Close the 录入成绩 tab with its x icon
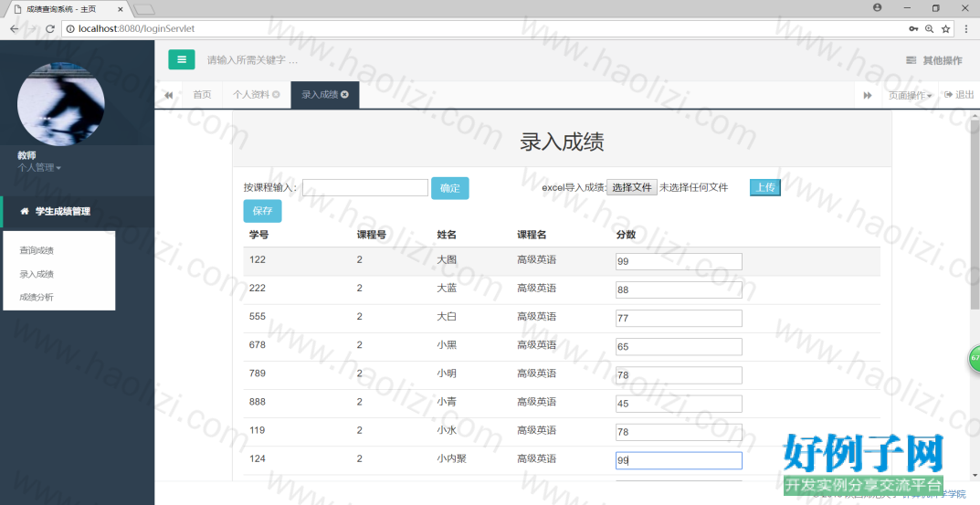Screen dimensions: 980x505 click(344, 94)
